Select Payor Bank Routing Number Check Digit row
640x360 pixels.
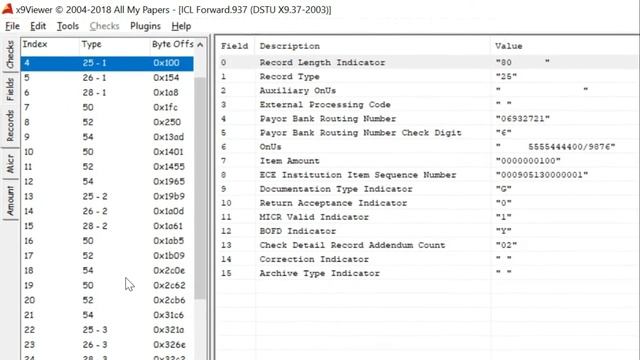(x=427, y=133)
